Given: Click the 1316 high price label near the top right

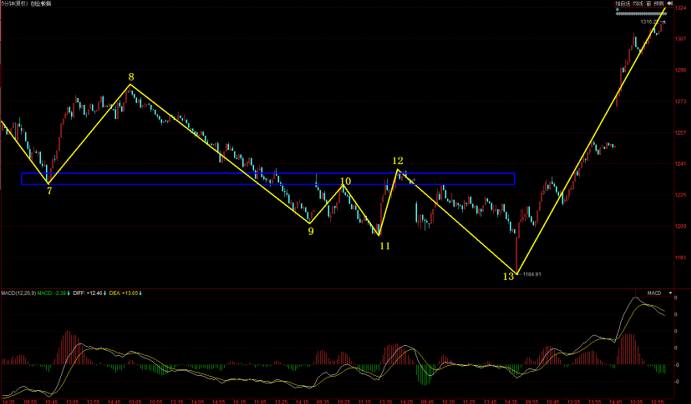Looking at the screenshot, I should 651,21.
